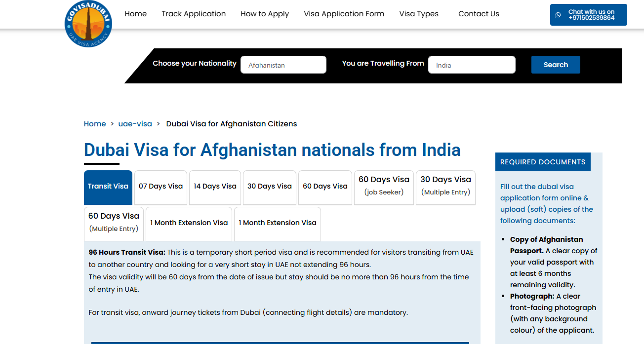Switch to the 14 Days Visa tab
Viewport: 644px width, 344px height.
tap(215, 187)
